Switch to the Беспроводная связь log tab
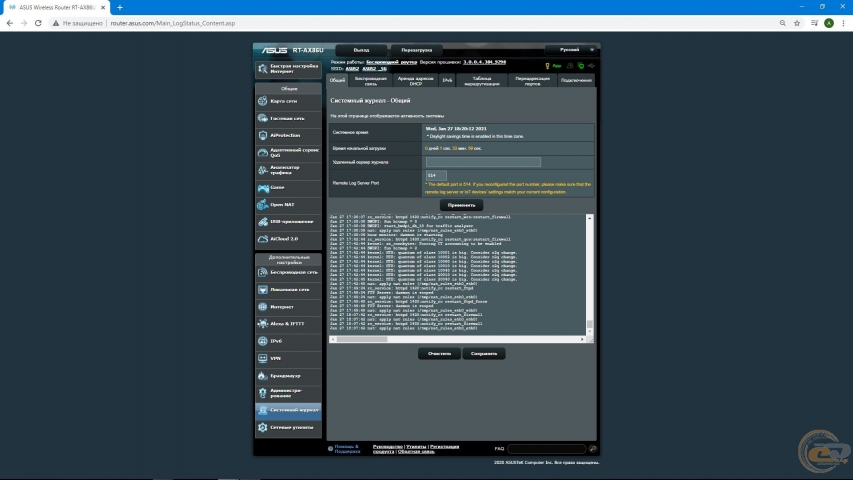This screenshot has height=480, width=853. pos(370,81)
